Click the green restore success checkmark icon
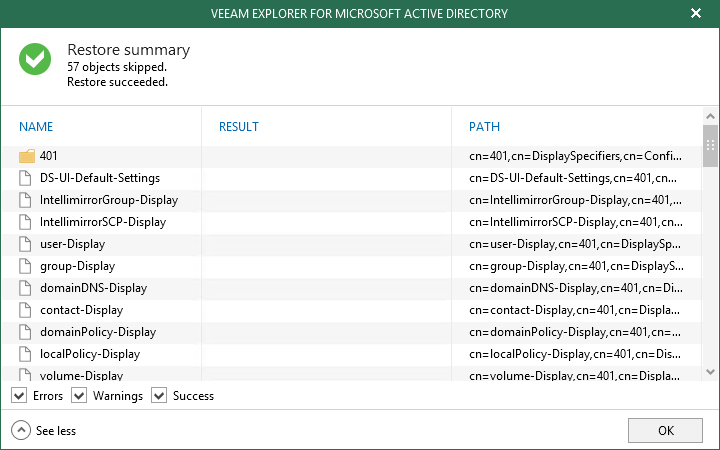Image resolution: width=720 pixels, height=450 pixels. pos(35,59)
